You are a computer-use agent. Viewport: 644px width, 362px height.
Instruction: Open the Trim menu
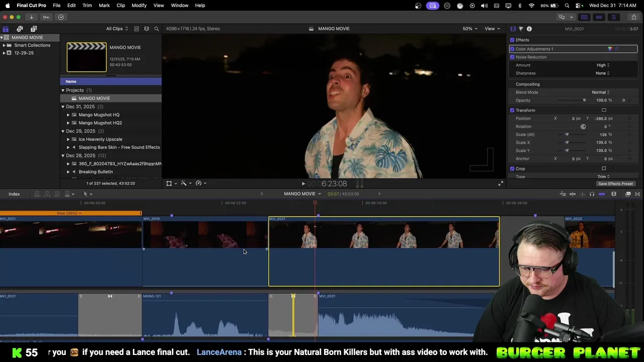87,5
